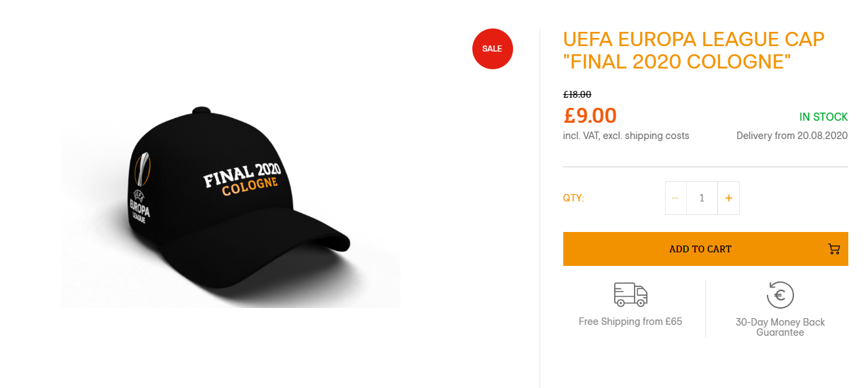This screenshot has height=388, width=868.
Task: Click 30-Day Money Back Guarantee text
Action: (x=780, y=327)
